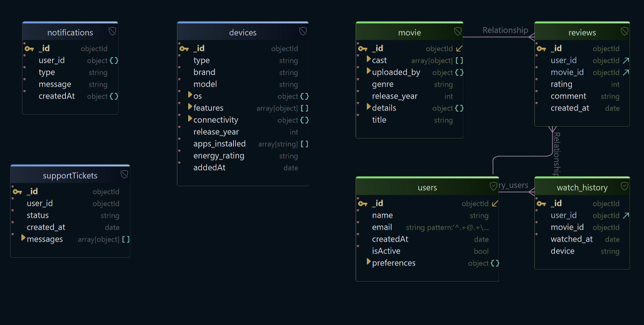Click the shield icon on supportTickets table
644x325 pixels.
124,174
